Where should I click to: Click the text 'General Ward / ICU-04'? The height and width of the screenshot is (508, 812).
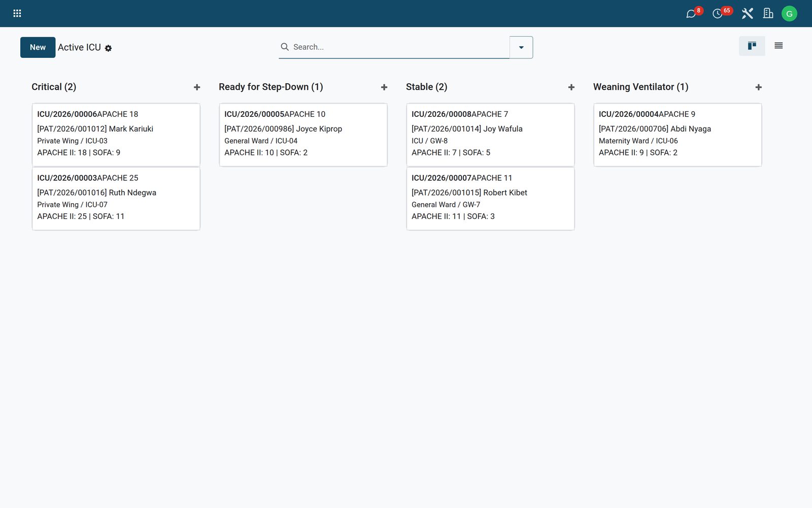tap(261, 141)
